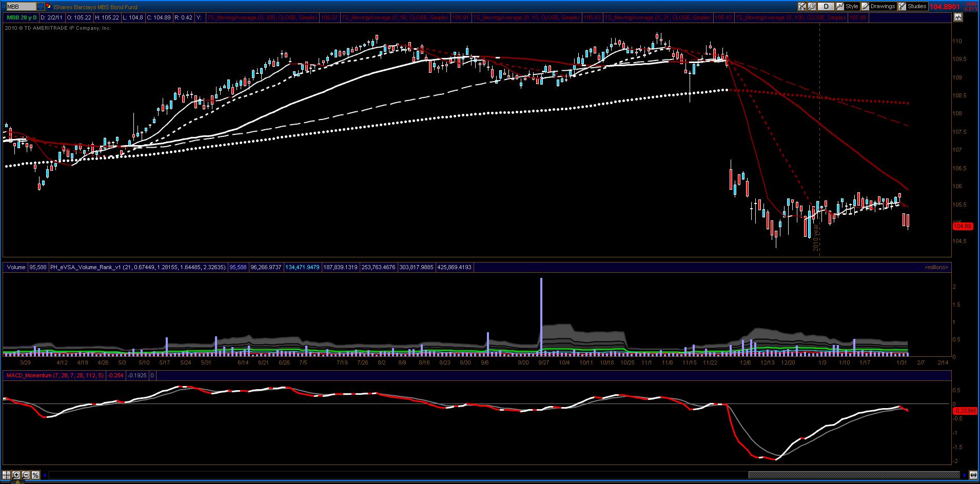
Task: Click the 9/27 date label on time axis
Action: tap(543, 362)
